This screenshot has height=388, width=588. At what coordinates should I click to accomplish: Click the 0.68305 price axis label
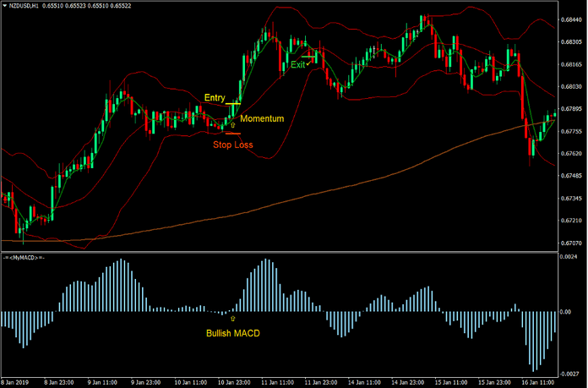coord(571,42)
